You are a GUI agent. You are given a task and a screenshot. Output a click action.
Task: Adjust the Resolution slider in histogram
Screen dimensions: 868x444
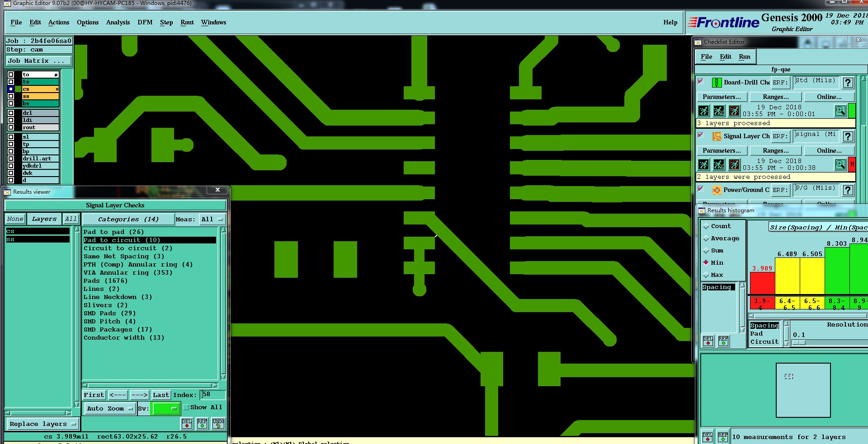(799, 343)
